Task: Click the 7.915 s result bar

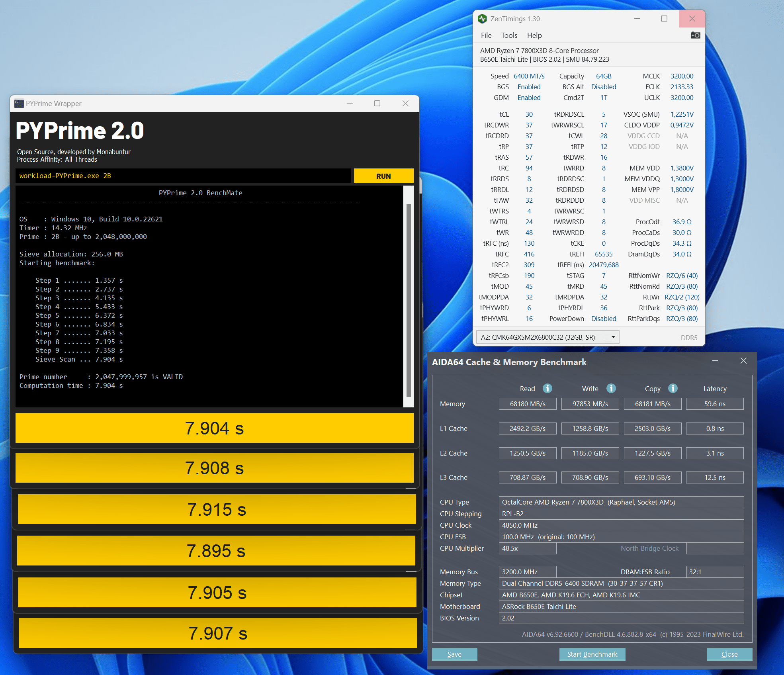Action: [x=217, y=509]
